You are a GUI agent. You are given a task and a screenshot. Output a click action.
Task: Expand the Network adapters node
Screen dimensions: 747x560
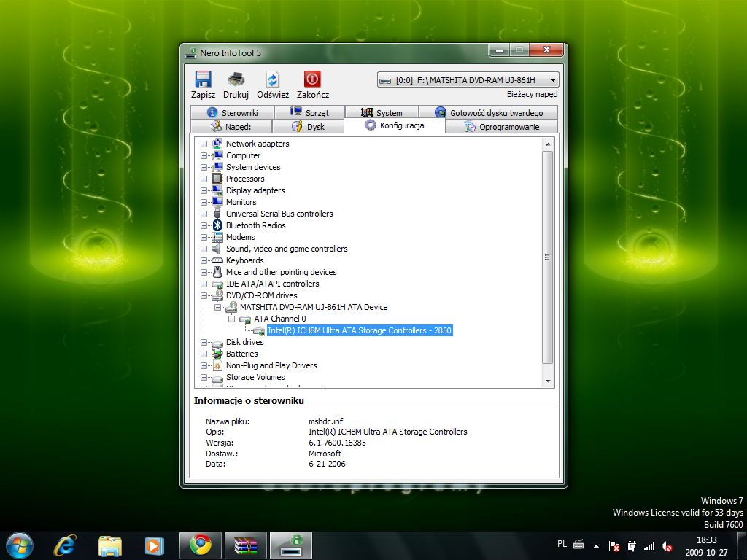204,144
